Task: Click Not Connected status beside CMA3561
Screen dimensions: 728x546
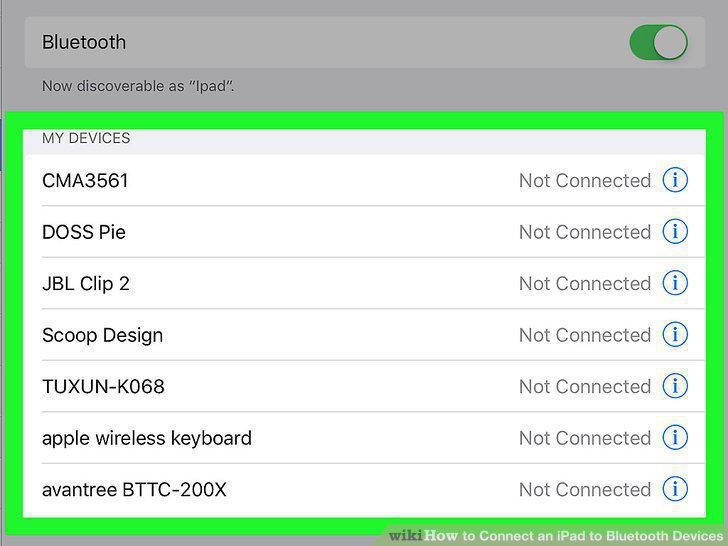Action: click(585, 181)
